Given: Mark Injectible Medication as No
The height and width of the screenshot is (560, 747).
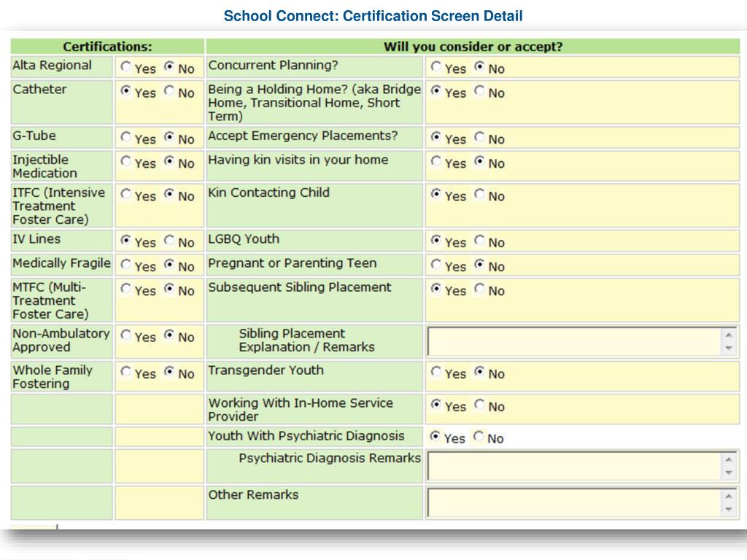Looking at the screenshot, I should pyautogui.click(x=169, y=161).
